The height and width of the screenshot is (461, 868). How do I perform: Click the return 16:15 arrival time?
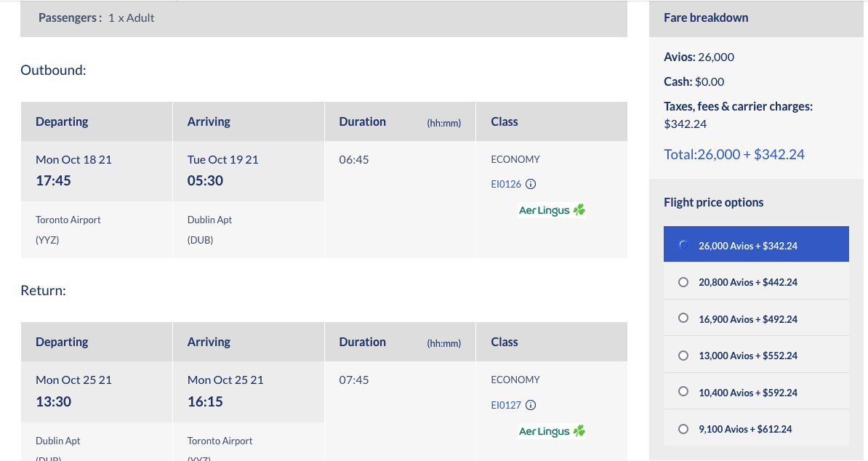(x=205, y=401)
